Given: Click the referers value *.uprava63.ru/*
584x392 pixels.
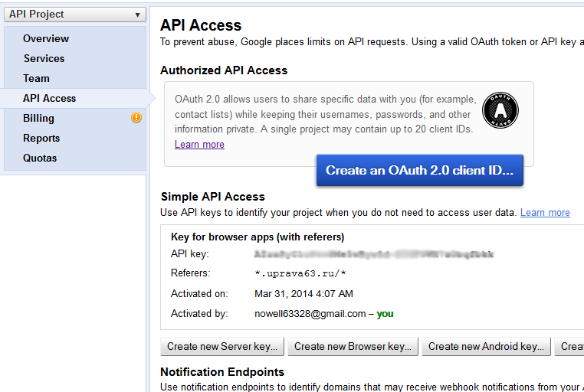Looking at the screenshot, I should (299, 273).
